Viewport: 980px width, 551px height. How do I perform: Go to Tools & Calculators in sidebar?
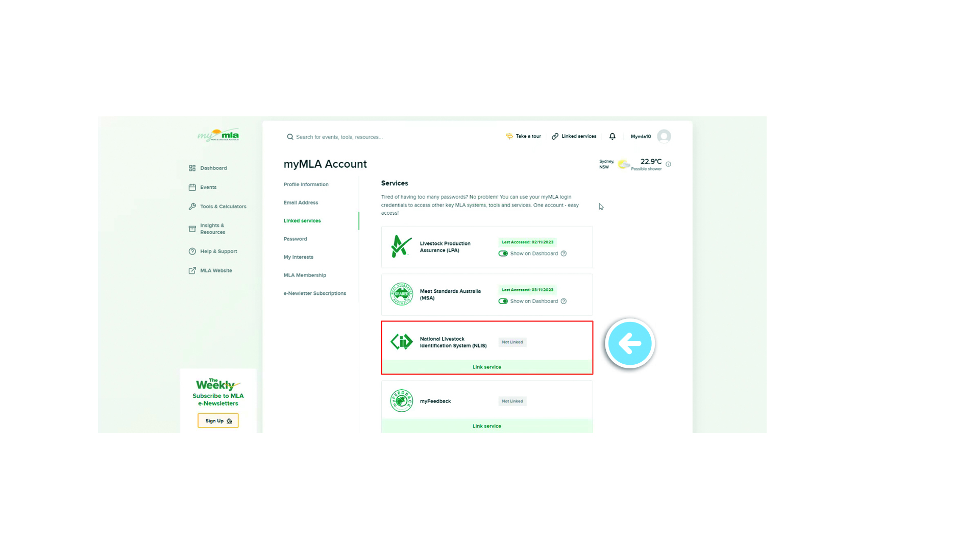coord(223,207)
